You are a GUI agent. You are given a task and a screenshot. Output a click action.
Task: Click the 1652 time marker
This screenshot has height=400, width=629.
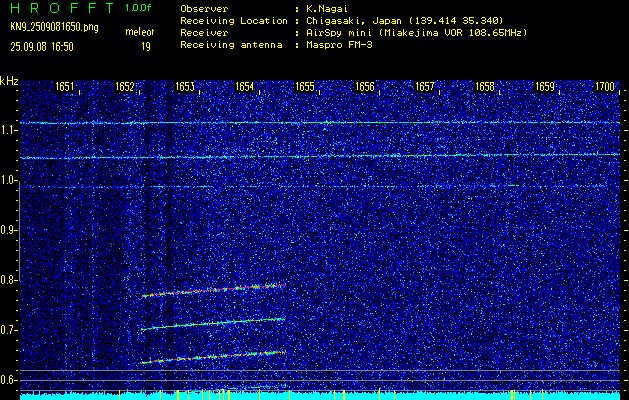point(125,86)
